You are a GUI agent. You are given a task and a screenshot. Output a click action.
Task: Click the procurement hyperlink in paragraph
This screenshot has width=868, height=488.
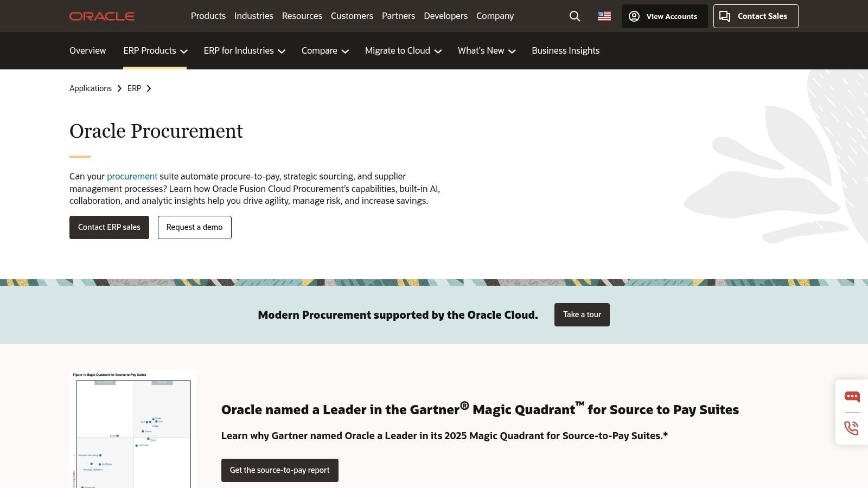coord(132,176)
